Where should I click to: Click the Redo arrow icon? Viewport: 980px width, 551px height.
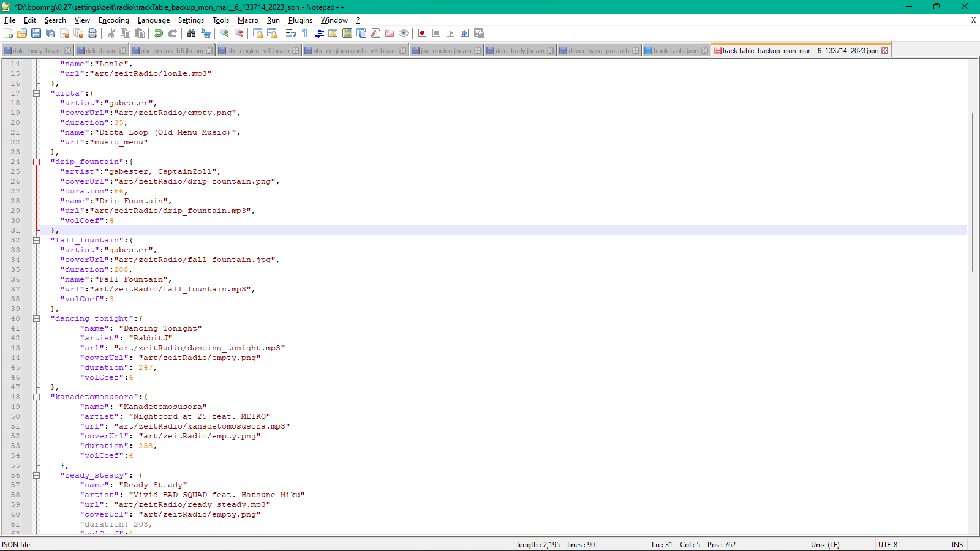click(173, 33)
